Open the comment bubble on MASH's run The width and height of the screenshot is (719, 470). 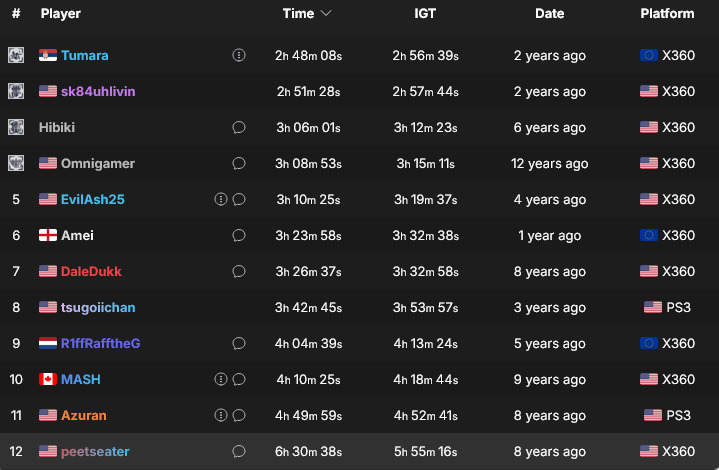point(238,379)
